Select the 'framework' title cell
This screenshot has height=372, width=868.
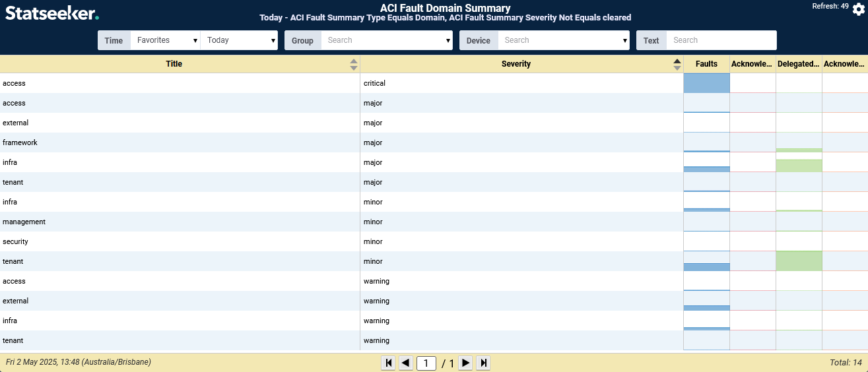click(20, 142)
